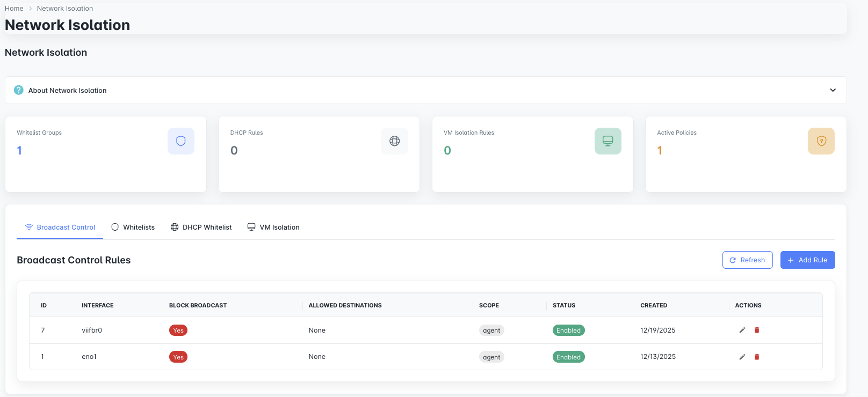Select the Broadcast Control tab
Screen dimensions: 868x397
60,227
